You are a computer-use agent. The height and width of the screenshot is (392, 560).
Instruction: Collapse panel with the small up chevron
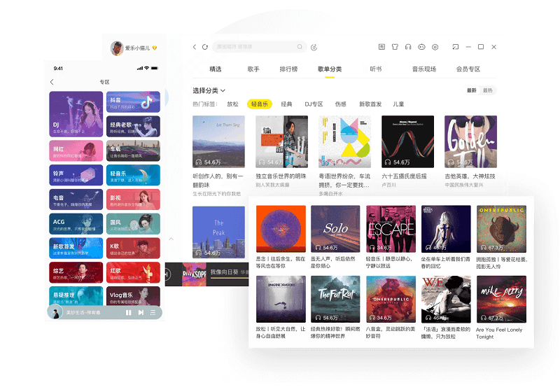click(x=171, y=239)
